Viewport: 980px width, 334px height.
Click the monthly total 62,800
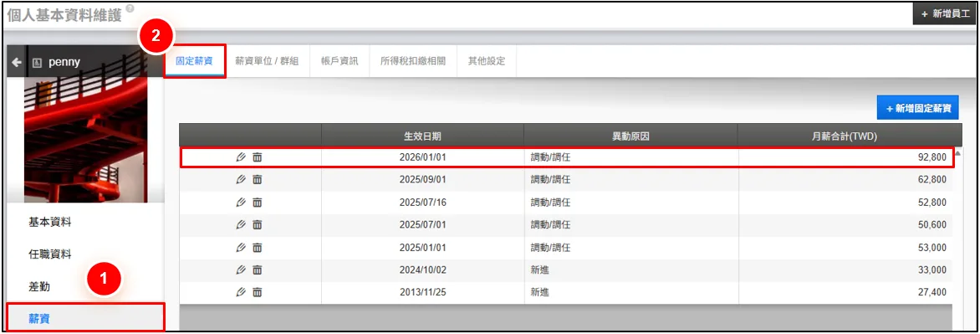tap(932, 179)
